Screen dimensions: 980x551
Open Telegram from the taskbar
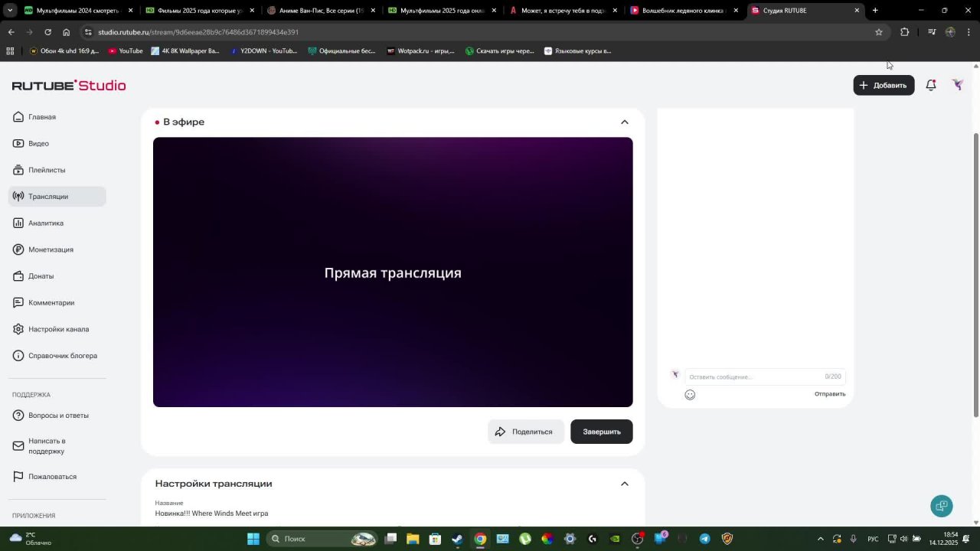point(704,539)
